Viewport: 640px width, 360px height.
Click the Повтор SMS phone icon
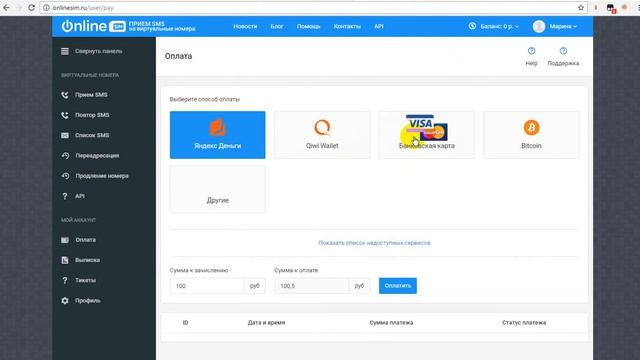click(x=64, y=115)
